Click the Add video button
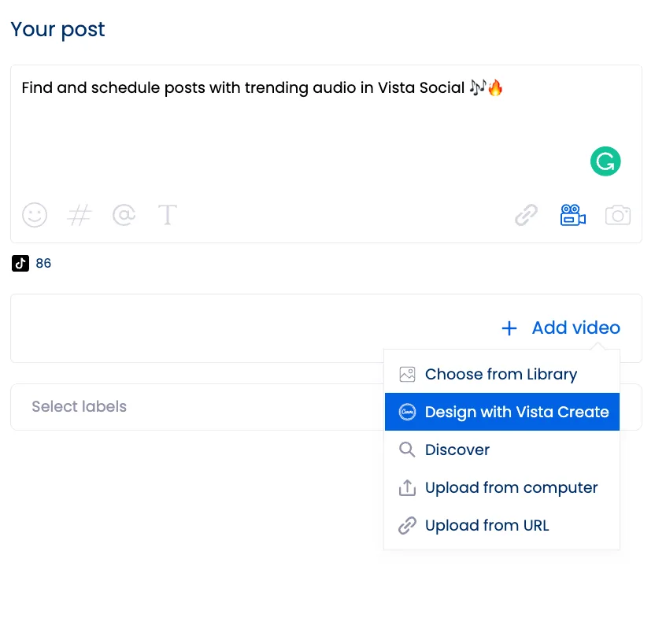Viewport: 655px width, 644px height. pyautogui.click(x=575, y=328)
